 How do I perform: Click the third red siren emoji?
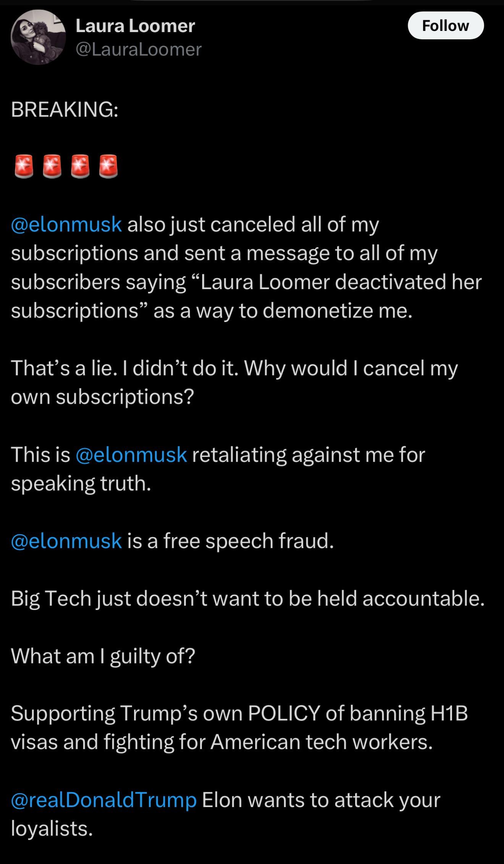pyautogui.click(x=80, y=167)
